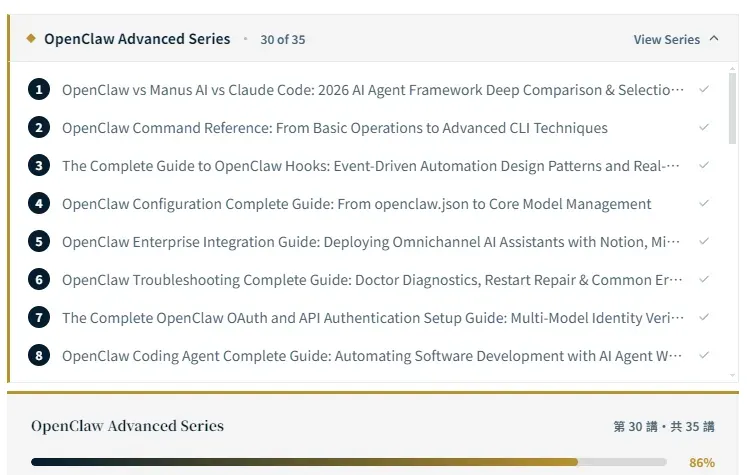Click the 30 of 35 counter
Screen dimensions: 747x475
[283, 40]
